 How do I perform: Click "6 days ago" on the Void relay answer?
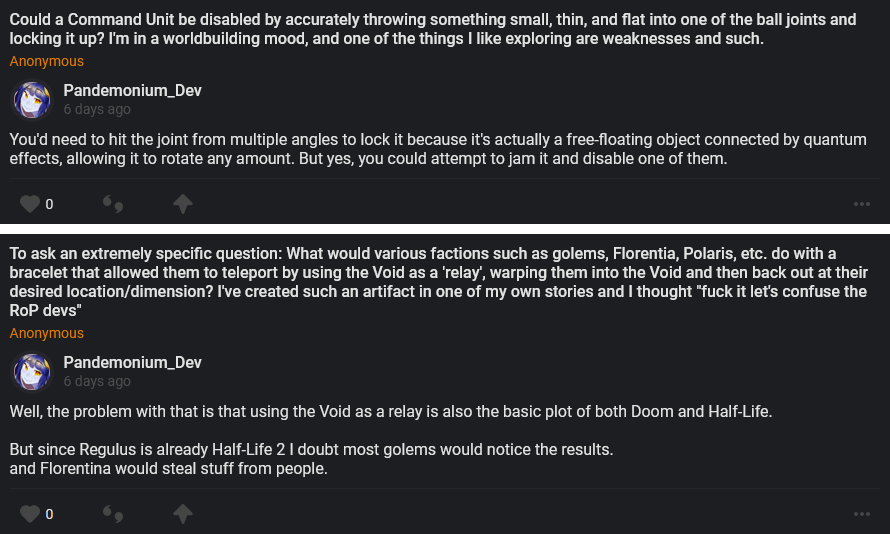pos(97,382)
